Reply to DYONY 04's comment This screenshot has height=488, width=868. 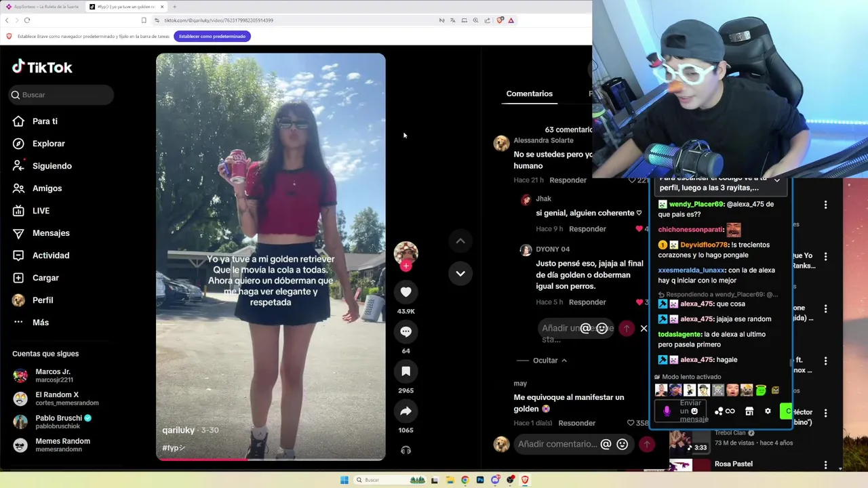pos(587,302)
